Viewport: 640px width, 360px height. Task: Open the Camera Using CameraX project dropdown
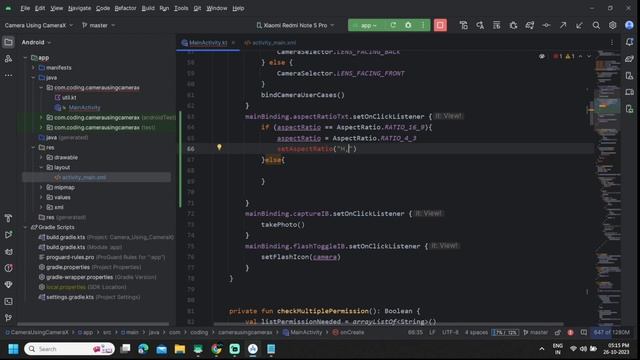coord(39,25)
